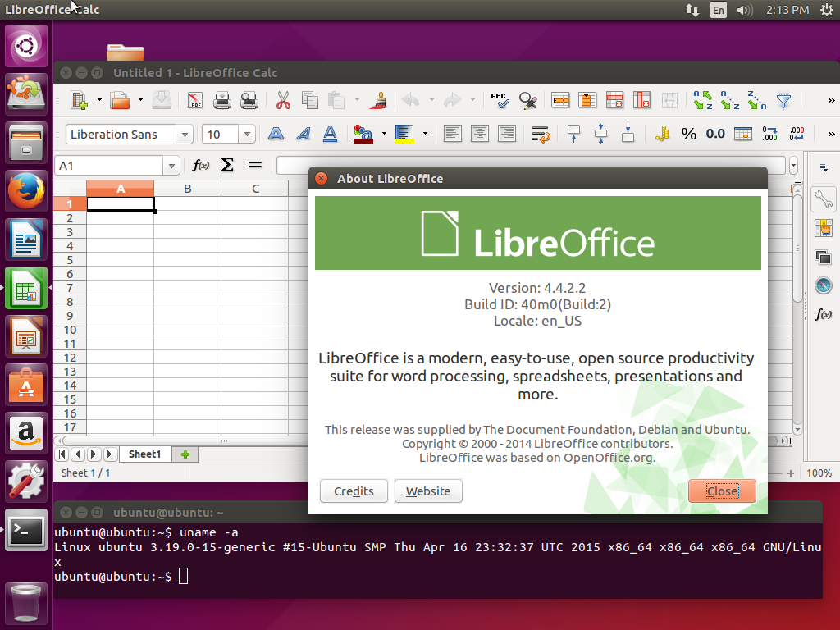Select column B header

click(x=188, y=189)
